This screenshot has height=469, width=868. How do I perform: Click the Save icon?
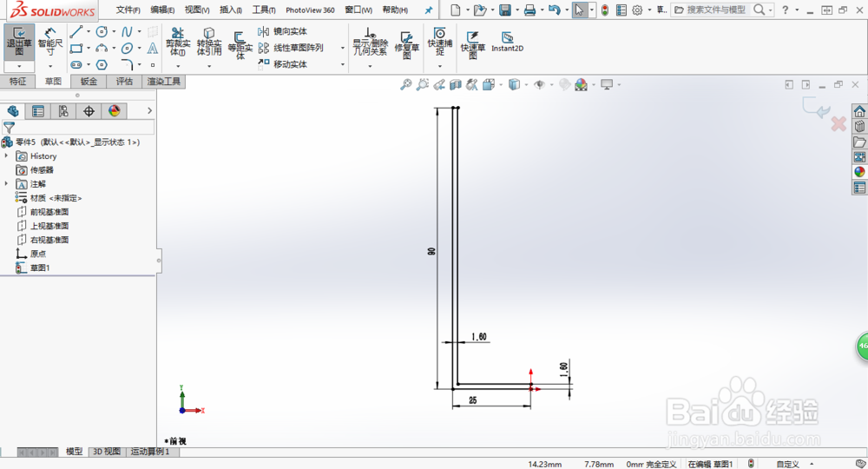[x=505, y=10]
